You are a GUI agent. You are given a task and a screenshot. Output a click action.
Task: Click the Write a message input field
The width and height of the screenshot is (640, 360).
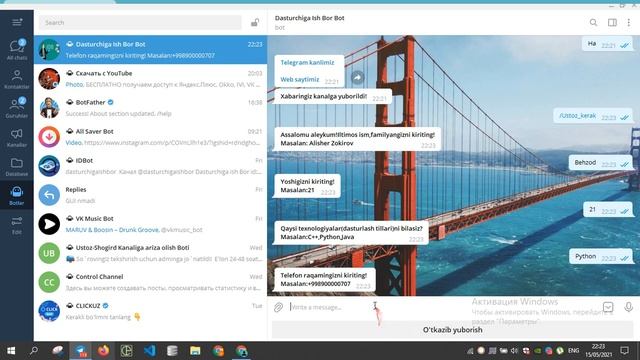(x=443, y=307)
